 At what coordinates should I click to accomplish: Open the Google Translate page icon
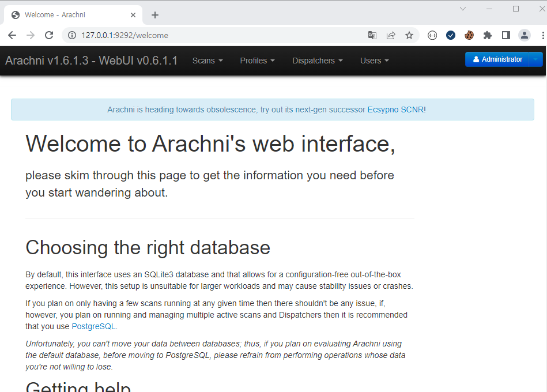(x=372, y=35)
